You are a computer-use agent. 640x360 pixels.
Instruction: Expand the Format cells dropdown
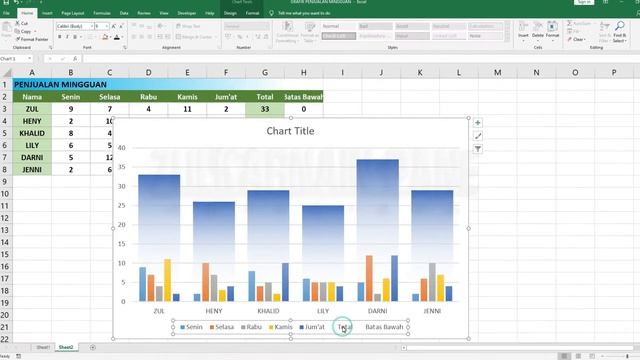552,40
